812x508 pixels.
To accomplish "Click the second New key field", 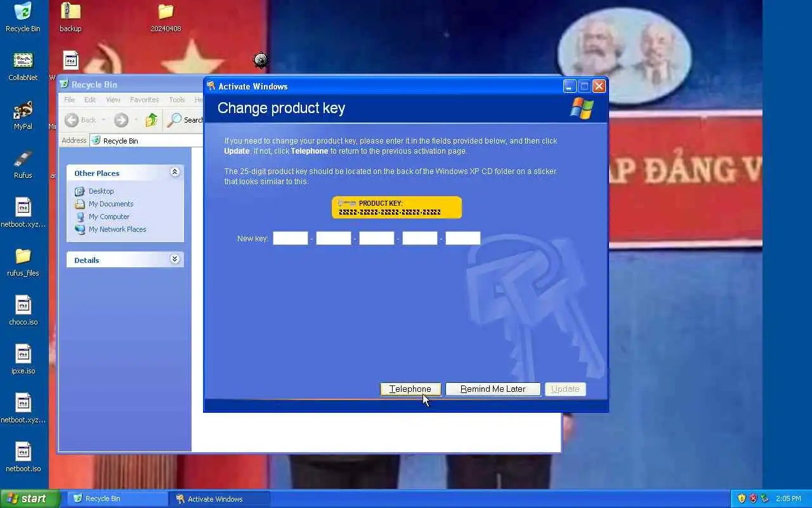I will pyautogui.click(x=334, y=238).
